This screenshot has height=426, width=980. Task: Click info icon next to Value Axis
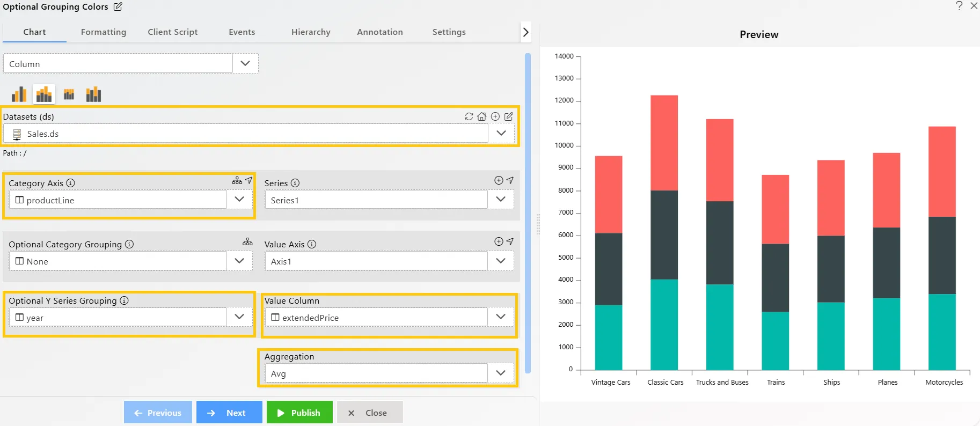tap(312, 244)
